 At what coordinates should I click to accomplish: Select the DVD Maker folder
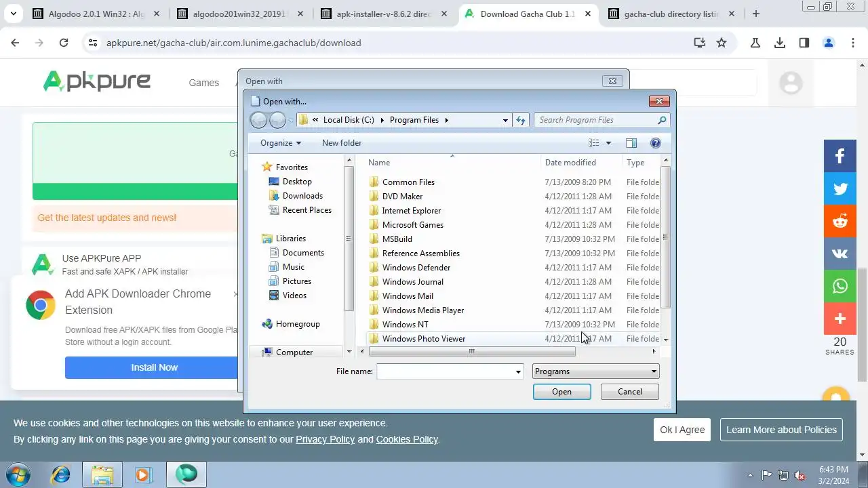(x=402, y=197)
